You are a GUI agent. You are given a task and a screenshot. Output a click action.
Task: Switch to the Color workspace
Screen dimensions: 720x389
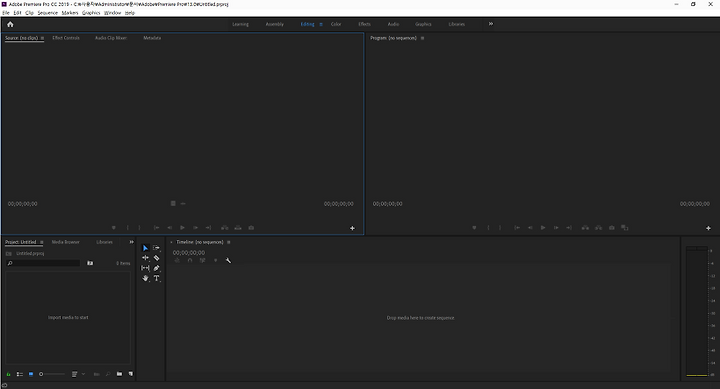[336, 24]
